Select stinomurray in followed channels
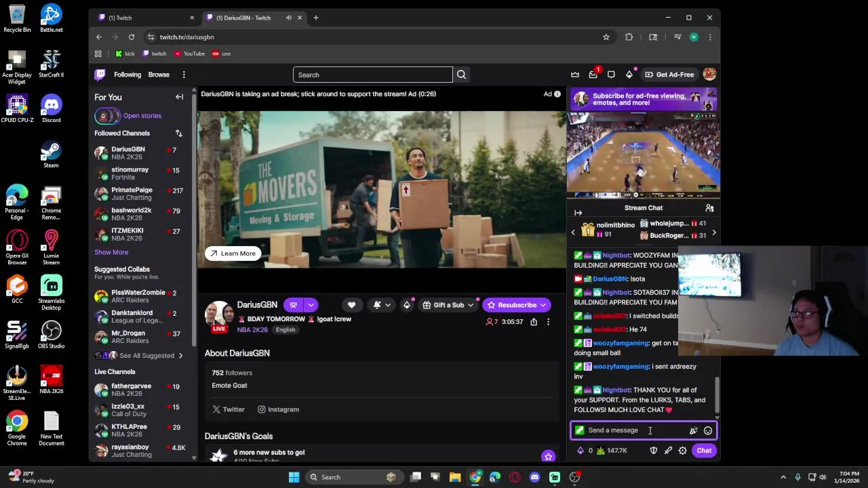868x488 pixels. [141, 174]
